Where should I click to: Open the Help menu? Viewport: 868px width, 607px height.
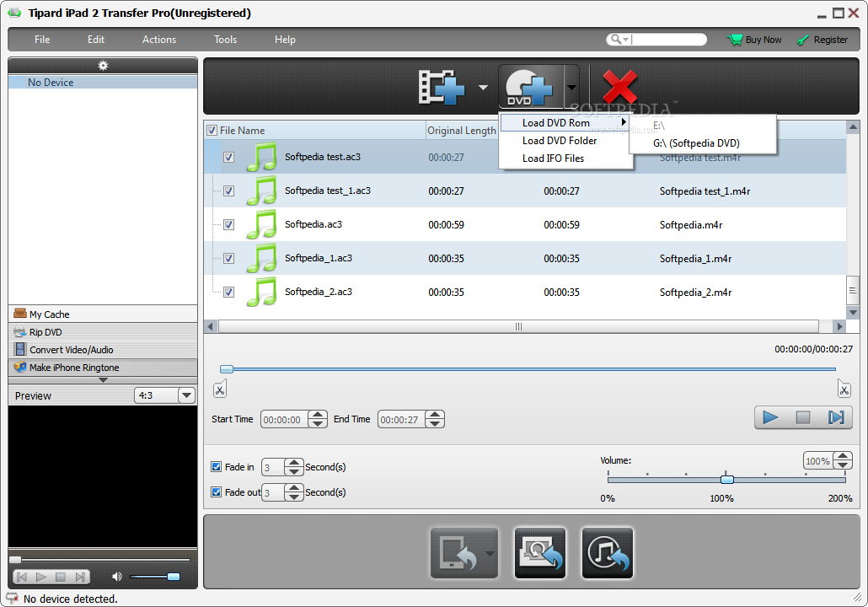click(x=285, y=40)
